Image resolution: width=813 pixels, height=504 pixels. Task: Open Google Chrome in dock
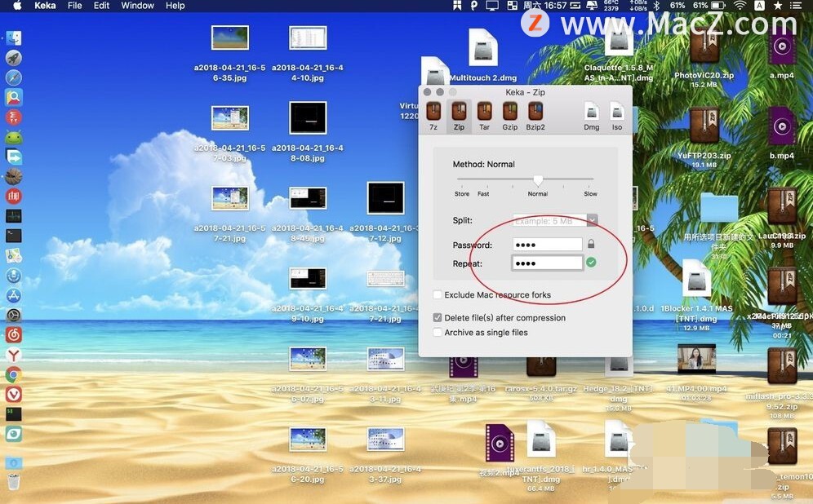click(14, 374)
